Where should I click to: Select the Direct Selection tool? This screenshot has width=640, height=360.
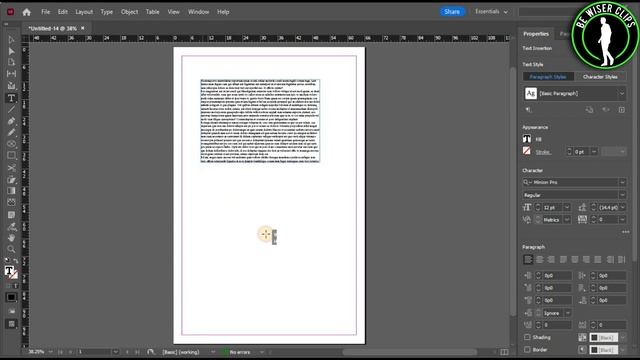[x=11, y=51]
